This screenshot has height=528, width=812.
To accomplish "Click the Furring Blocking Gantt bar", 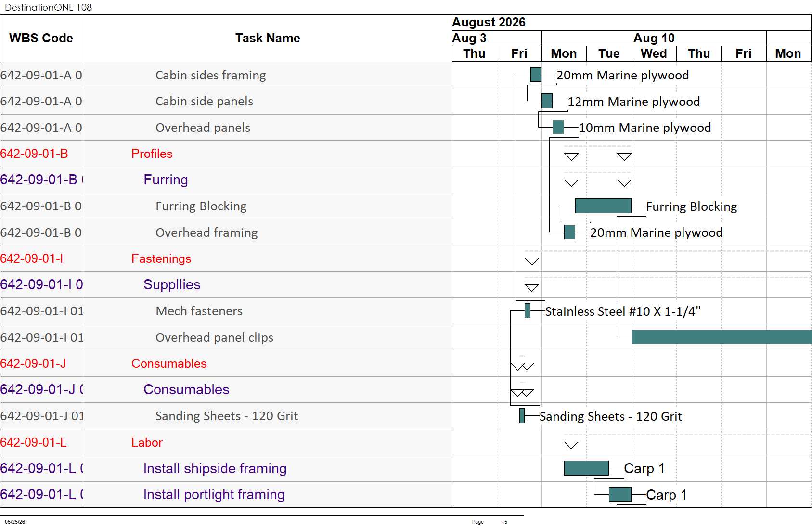I will point(603,206).
